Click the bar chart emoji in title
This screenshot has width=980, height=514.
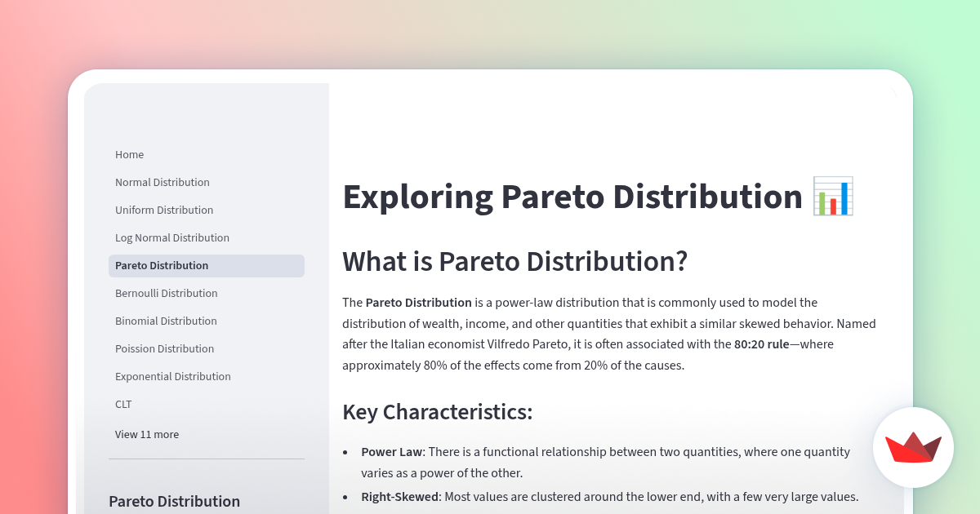coord(833,197)
